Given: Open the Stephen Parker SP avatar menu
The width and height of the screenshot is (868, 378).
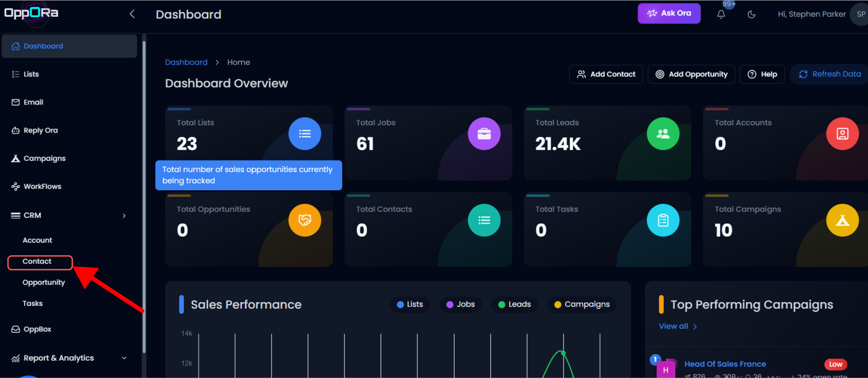Looking at the screenshot, I should tap(860, 14).
